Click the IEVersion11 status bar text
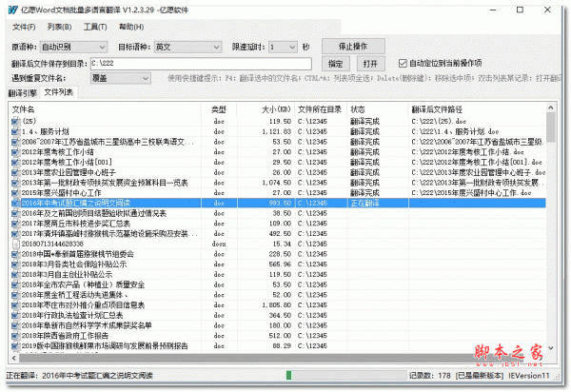The image size is (571, 392). pyautogui.click(x=529, y=375)
